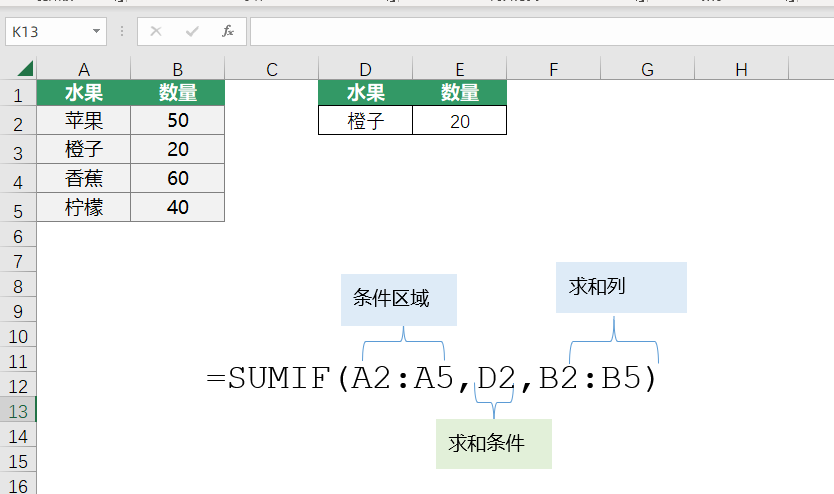Screen dimensions: 834x494
Task: Select column E header
Action: pos(460,69)
